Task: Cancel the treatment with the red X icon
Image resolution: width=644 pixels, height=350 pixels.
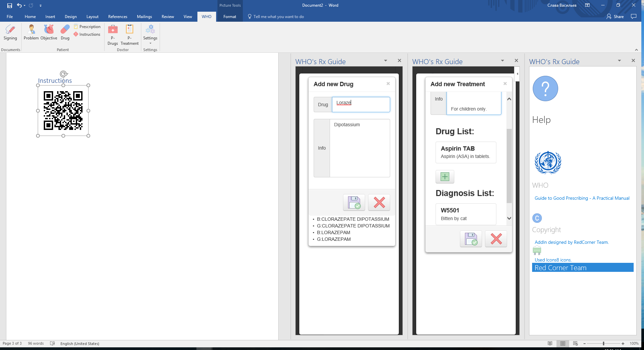Action: pyautogui.click(x=496, y=239)
